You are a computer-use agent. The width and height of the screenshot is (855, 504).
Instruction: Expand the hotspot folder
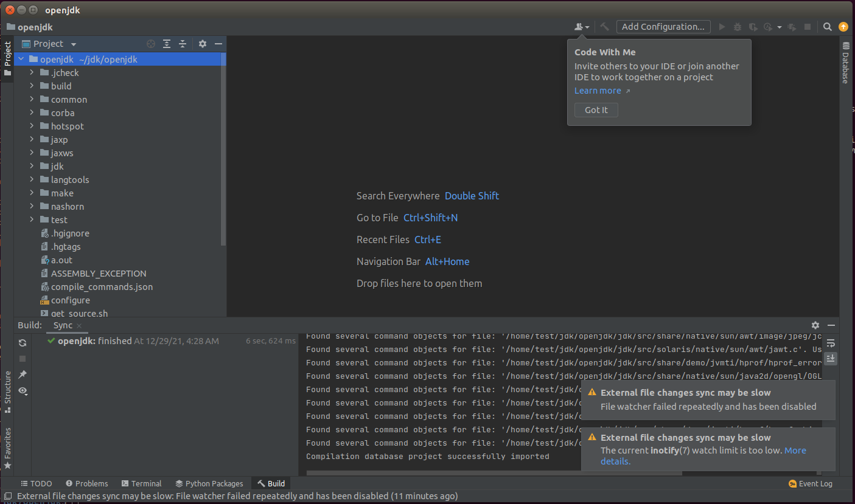(32, 126)
